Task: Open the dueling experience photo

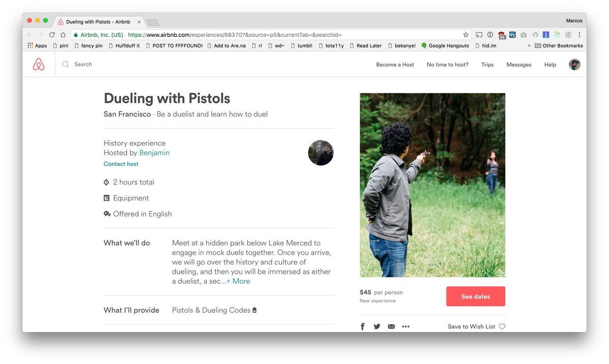Action: tap(432, 185)
